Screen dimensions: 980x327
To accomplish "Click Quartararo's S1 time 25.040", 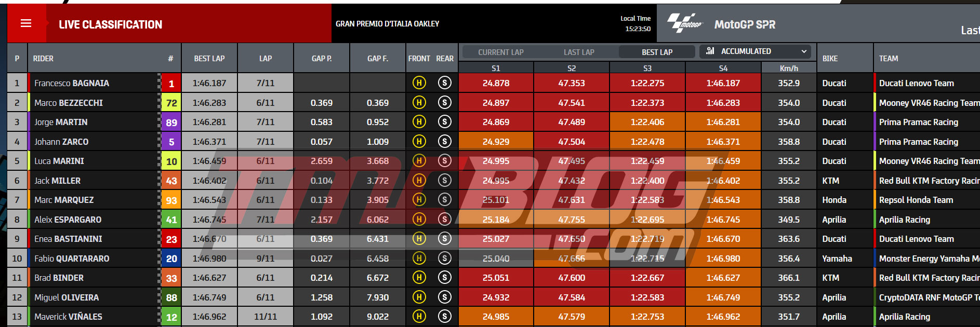I will [x=496, y=258].
